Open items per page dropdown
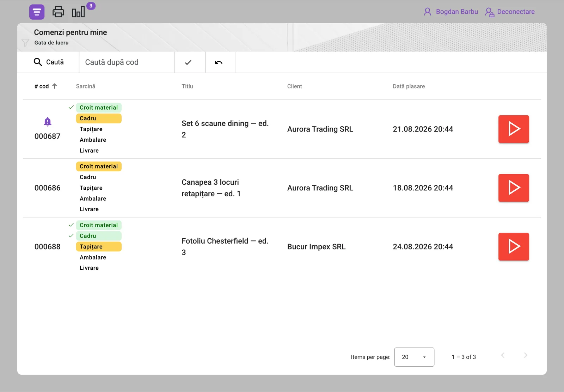The width and height of the screenshot is (564, 392). pyautogui.click(x=414, y=357)
